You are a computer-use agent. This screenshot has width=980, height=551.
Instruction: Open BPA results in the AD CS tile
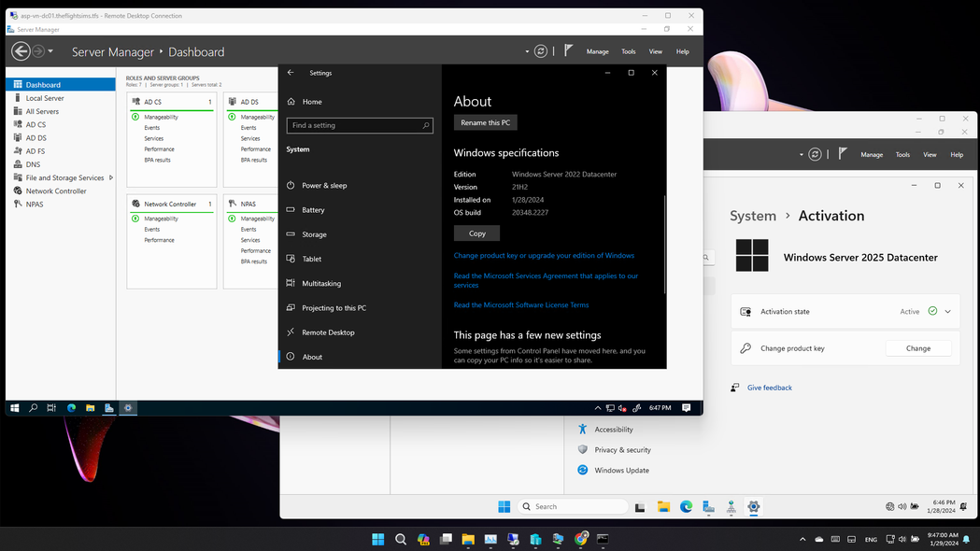[x=158, y=160]
